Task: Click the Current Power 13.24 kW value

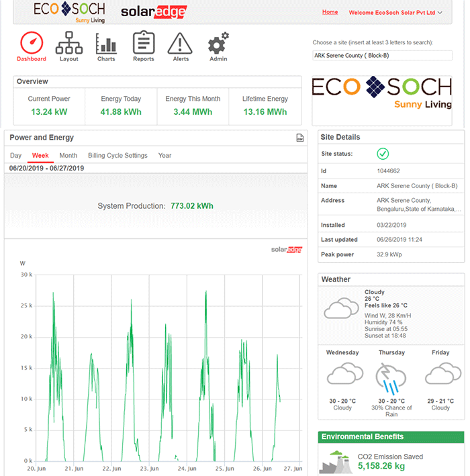Action: 49,112
